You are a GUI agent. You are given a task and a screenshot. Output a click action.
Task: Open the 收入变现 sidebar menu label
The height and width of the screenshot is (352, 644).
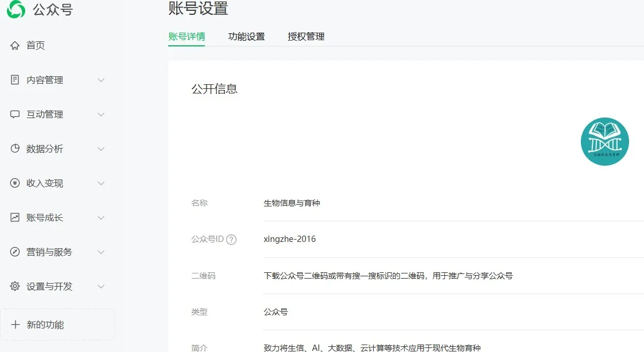(x=45, y=183)
